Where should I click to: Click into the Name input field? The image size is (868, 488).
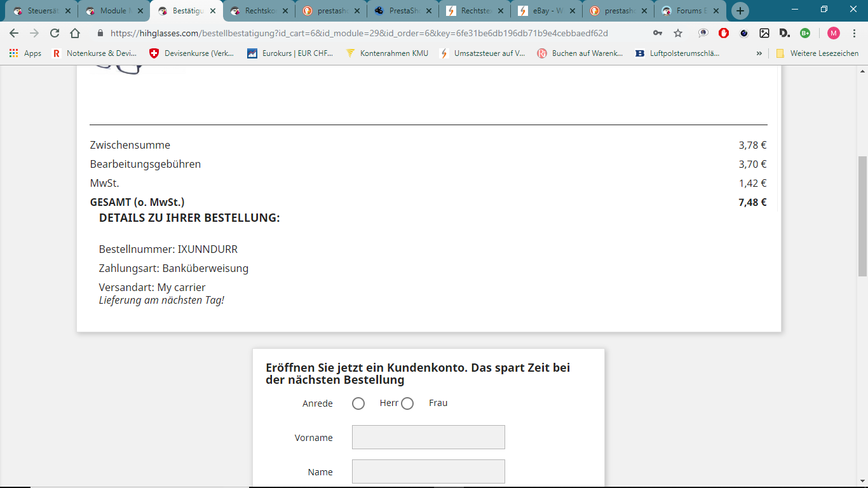428,471
